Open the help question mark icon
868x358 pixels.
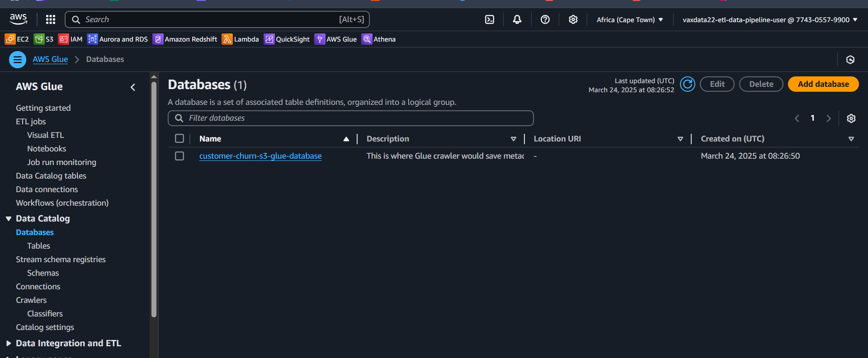[545, 19]
